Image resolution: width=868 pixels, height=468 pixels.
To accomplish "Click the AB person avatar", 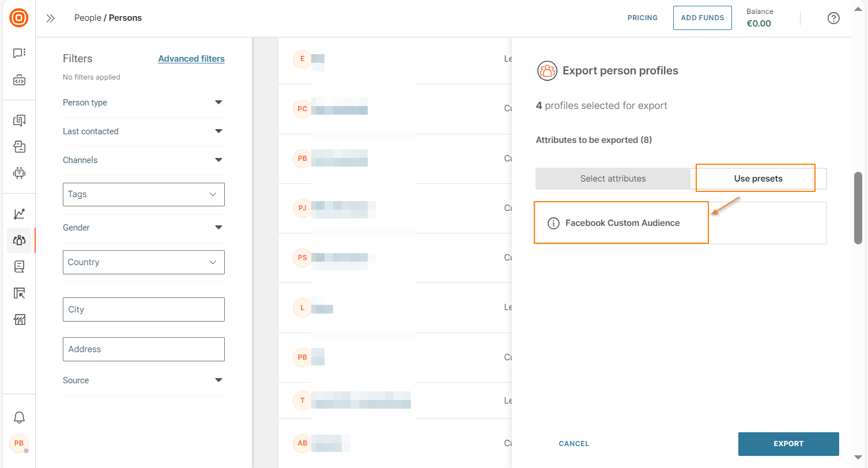I will 302,443.
